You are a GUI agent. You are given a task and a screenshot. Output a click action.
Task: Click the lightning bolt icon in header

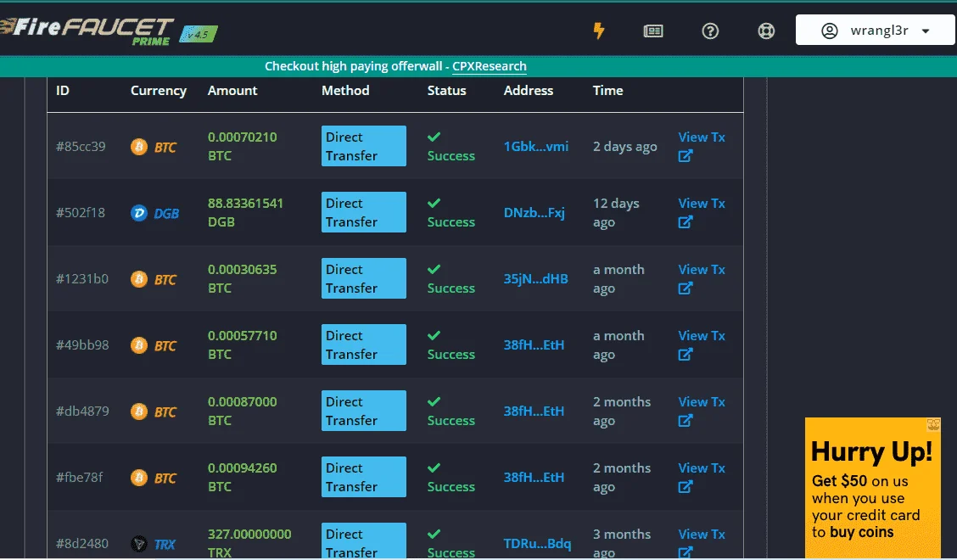599,31
